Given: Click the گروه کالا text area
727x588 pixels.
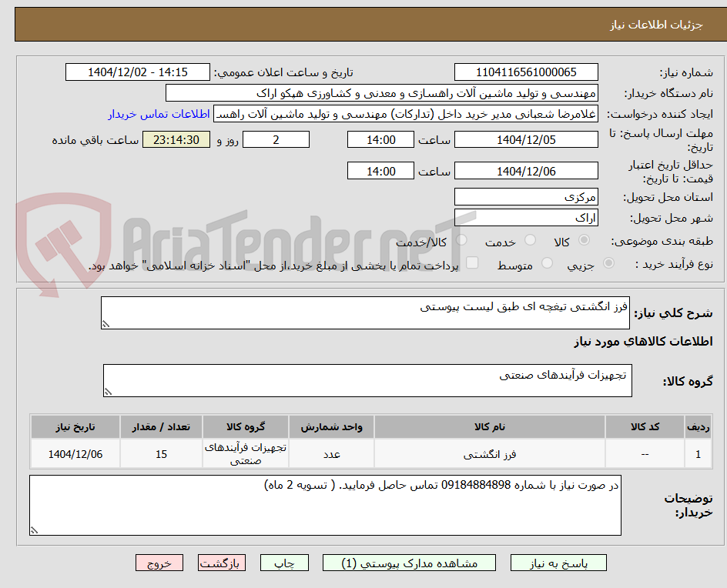Looking at the screenshot, I should (x=367, y=380).
